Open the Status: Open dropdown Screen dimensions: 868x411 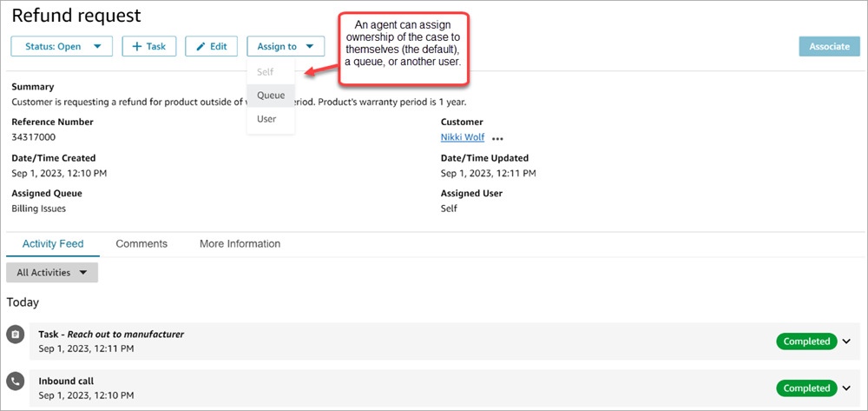coord(62,46)
